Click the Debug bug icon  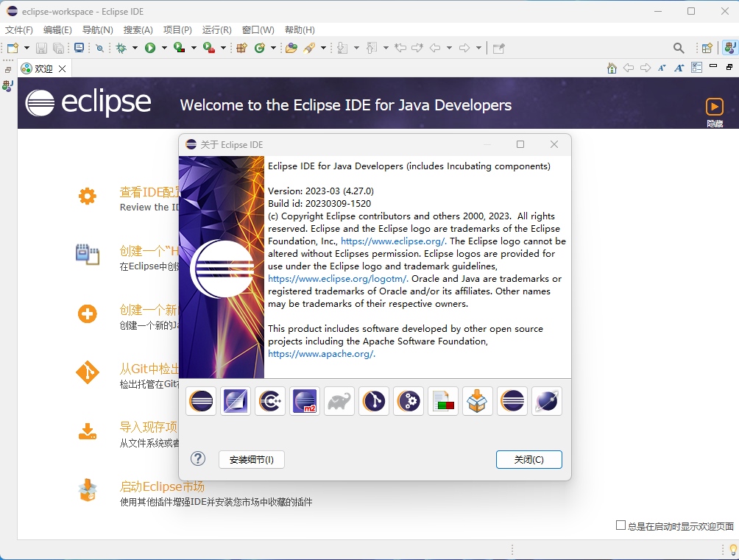pos(121,48)
